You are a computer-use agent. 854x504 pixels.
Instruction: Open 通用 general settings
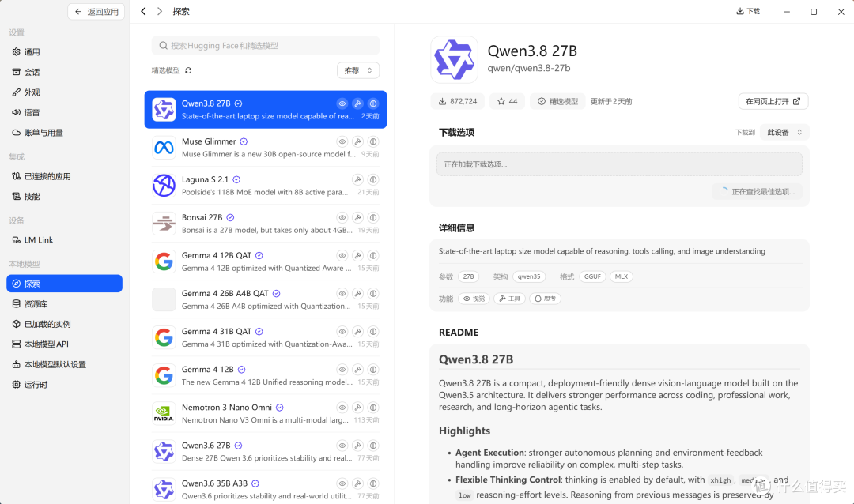[64, 51]
